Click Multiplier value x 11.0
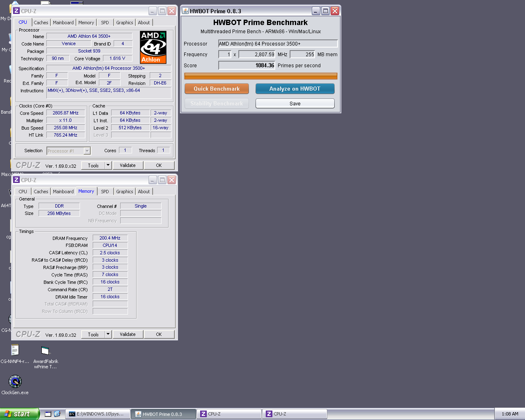This screenshot has width=525, height=420. [66, 120]
